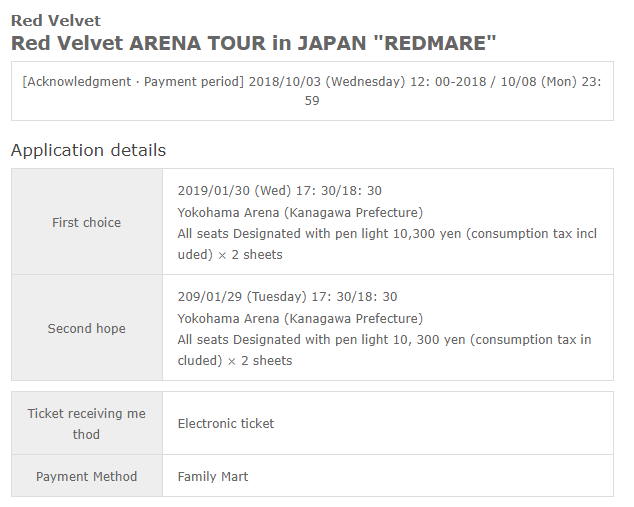Select the Family Mart payment value
The height and width of the screenshot is (507, 634).
coord(213,476)
